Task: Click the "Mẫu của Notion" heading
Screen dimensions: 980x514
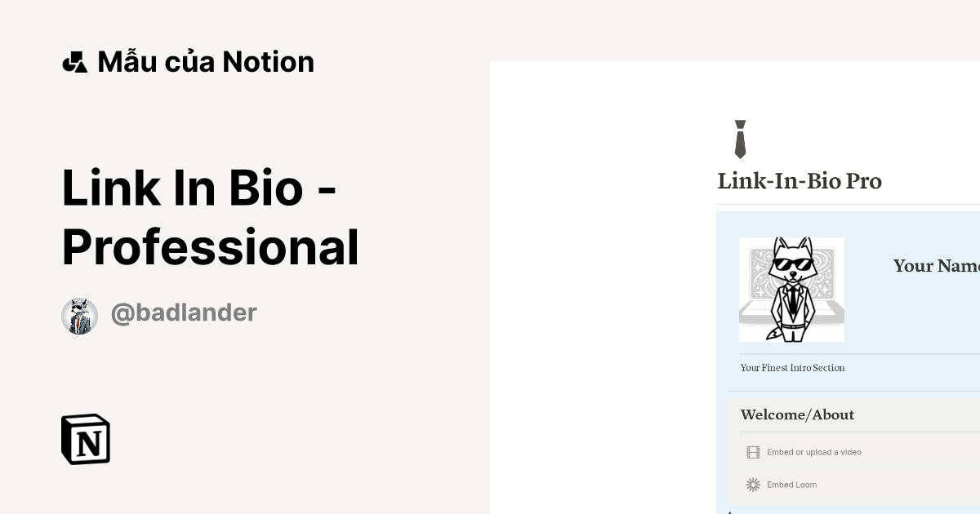Action: [205, 62]
